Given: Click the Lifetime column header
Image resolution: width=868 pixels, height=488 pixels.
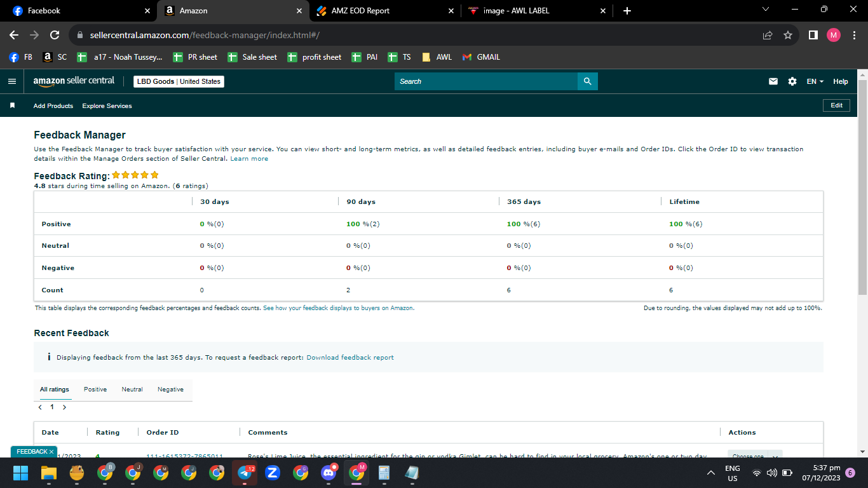Looking at the screenshot, I should click(x=684, y=201).
